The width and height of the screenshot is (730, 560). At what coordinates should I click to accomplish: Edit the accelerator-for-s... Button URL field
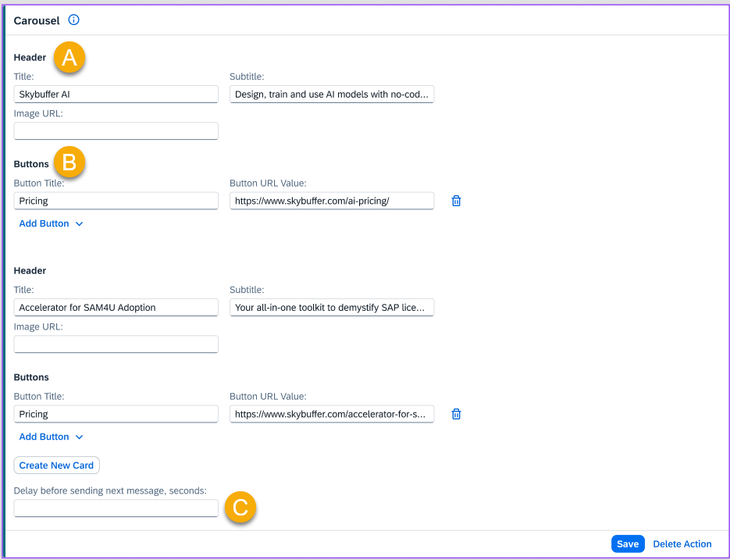click(332, 414)
